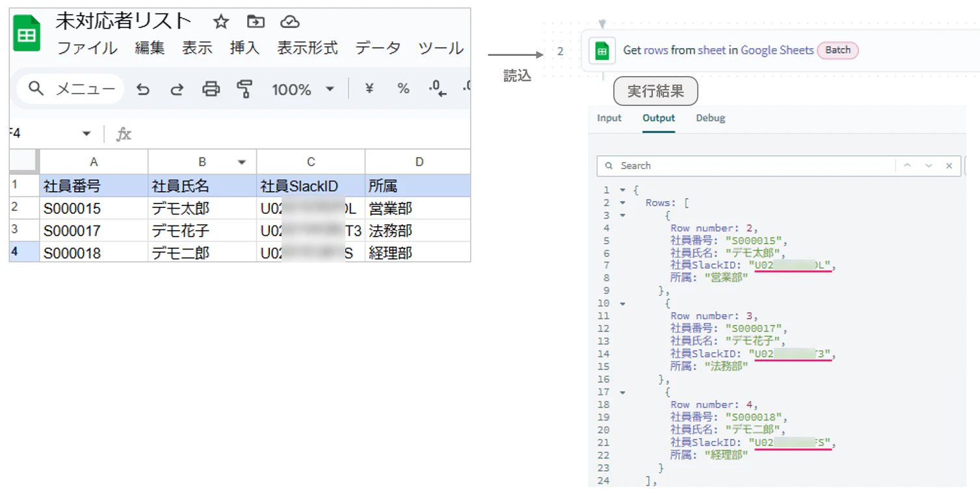Open the ファイル menu
980x496 pixels.
coord(87,48)
